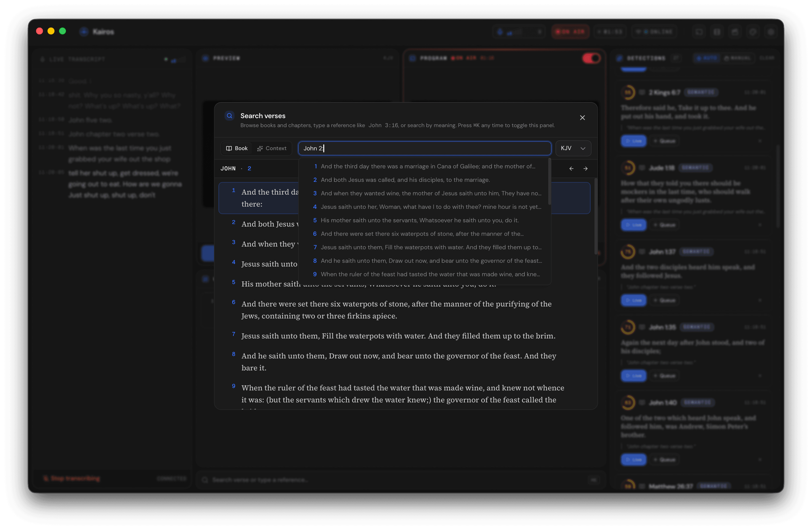Click the first title bar icon right of ONLINE
The height and width of the screenshot is (530, 812).
[699, 32]
